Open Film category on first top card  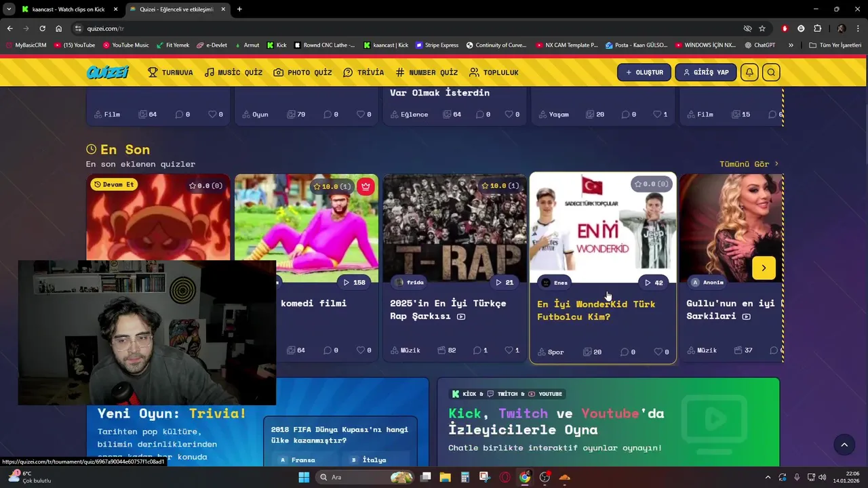point(107,115)
